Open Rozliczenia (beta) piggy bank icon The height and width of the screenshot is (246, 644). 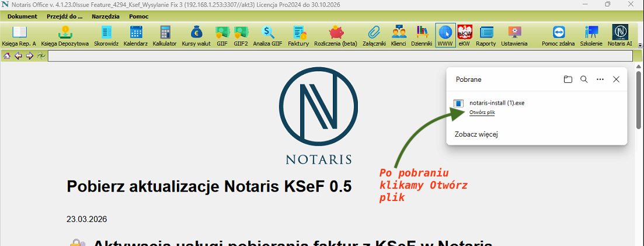pos(335,35)
